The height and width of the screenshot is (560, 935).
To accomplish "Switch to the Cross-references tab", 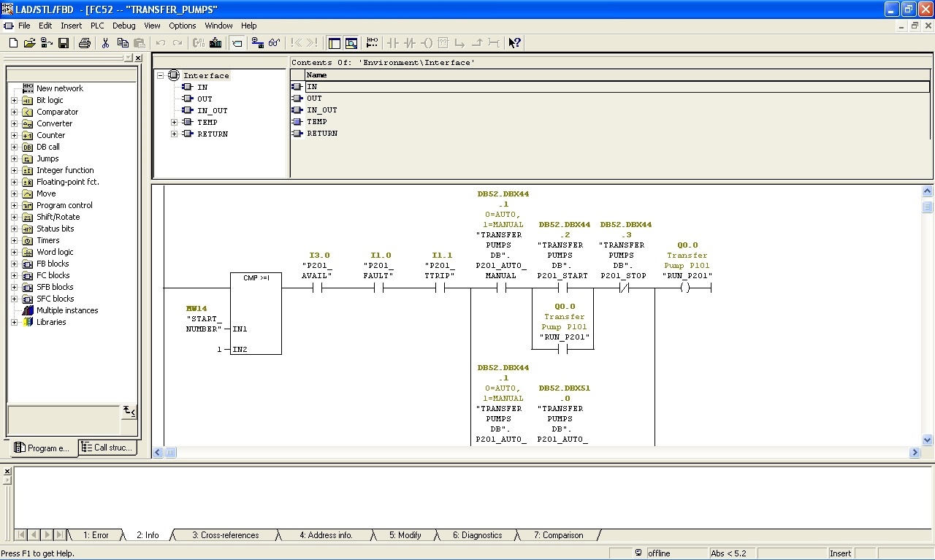I will pos(225,535).
